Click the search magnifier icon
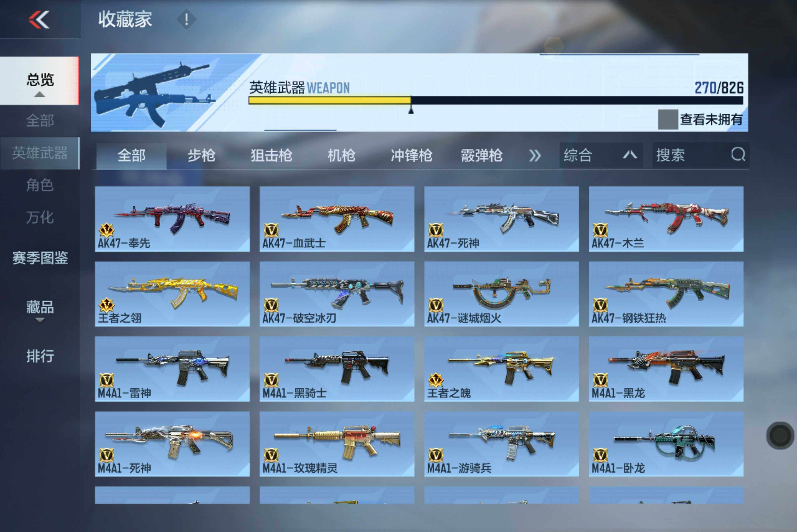 [738, 155]
